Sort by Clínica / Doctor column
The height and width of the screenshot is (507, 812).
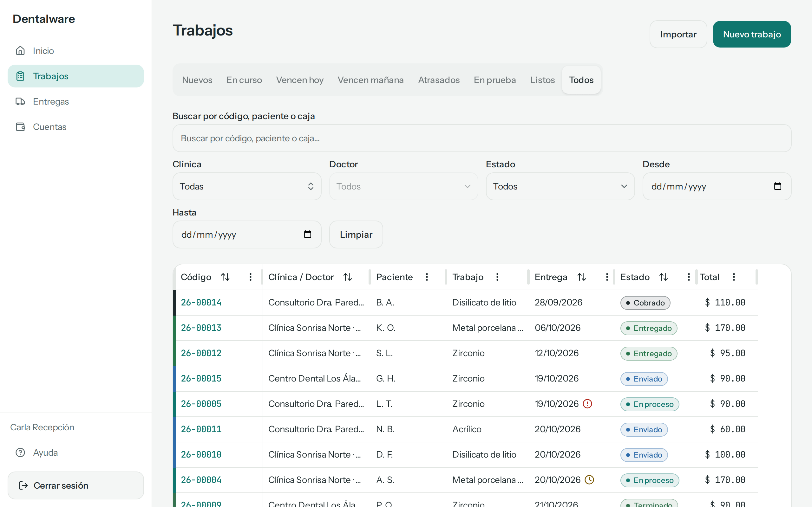coord(348,277)
